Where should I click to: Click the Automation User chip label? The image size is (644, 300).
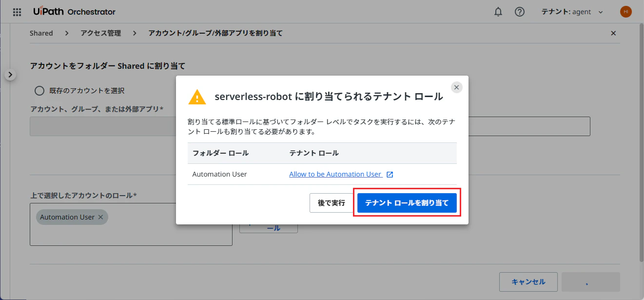(x=67, y=217)
